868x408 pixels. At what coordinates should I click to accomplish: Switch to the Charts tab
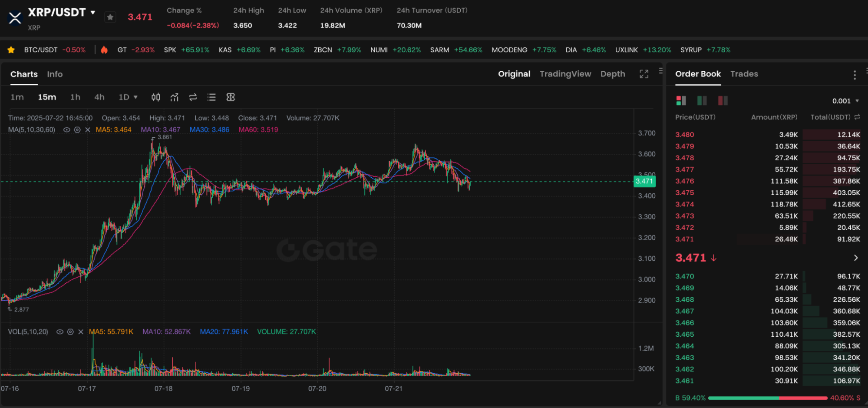pos(24,74)
